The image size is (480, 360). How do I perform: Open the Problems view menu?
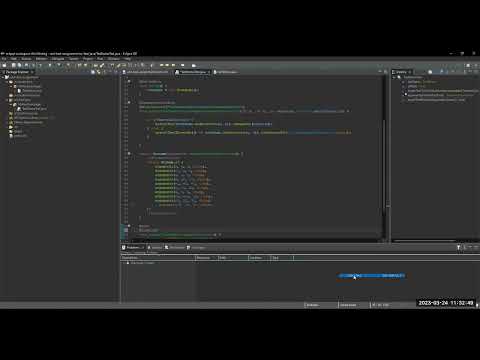coord(465,247)
